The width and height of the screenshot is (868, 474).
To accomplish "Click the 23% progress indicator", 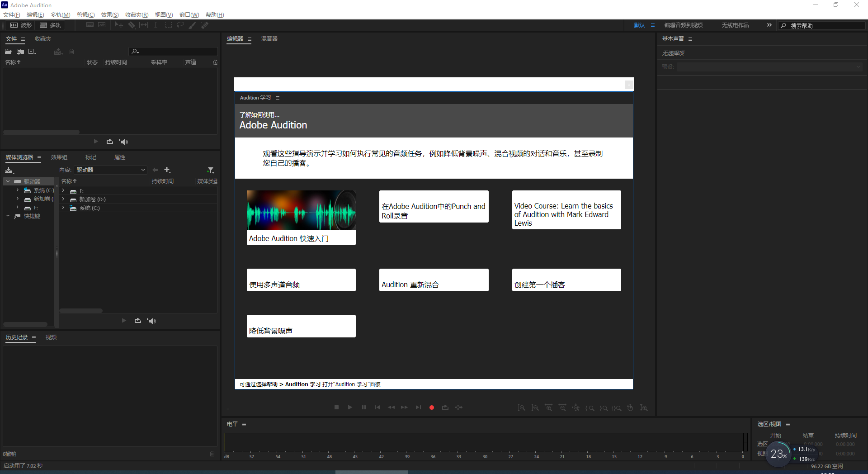I will (778, 454).
